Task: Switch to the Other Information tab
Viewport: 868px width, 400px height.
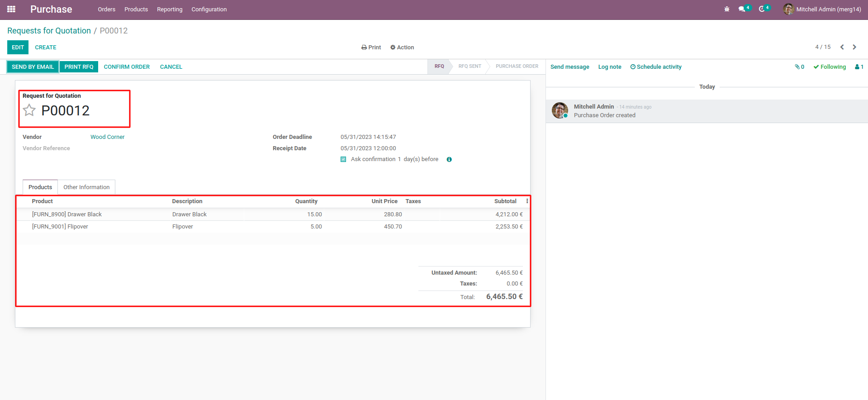Action: pos(86,187)
